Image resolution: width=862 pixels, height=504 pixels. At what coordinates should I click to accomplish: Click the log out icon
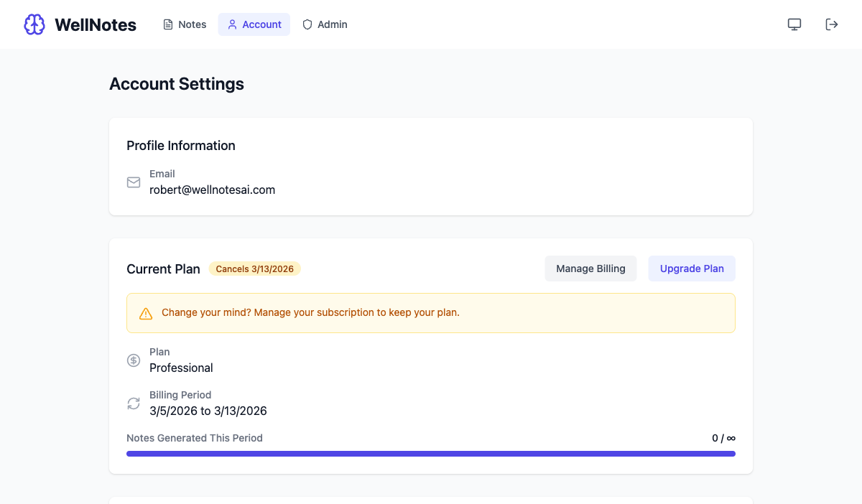point(831,24)
